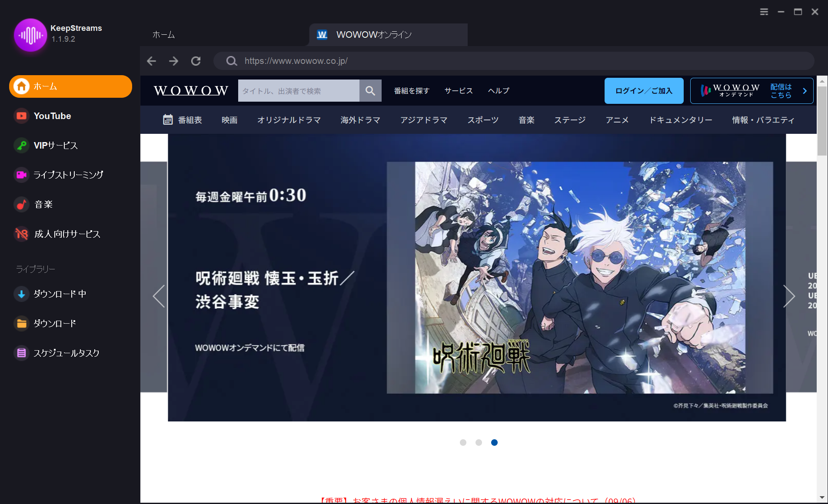
Task: Open the Jujutsu Kaisen banner image
Action: click(580, 278)
